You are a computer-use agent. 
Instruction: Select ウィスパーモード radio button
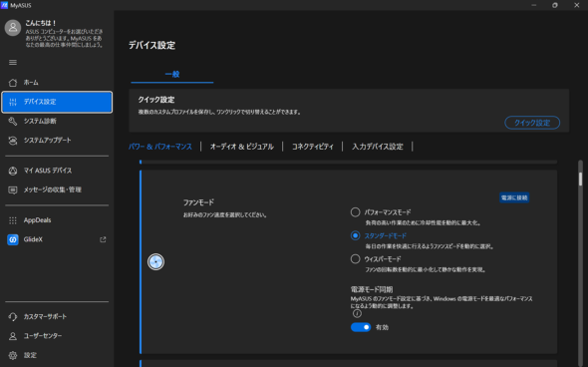click(355, 259)
